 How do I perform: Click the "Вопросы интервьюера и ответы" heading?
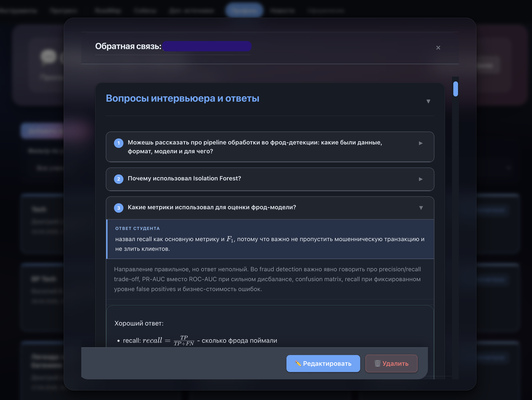point(182,98)
